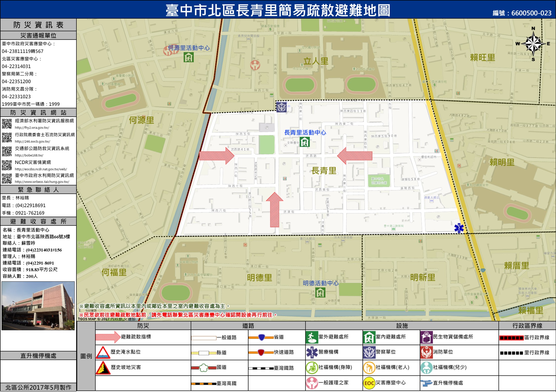Click the 快速道路 red shield road symbol
The image size is (556, 392).
point(261,352)
